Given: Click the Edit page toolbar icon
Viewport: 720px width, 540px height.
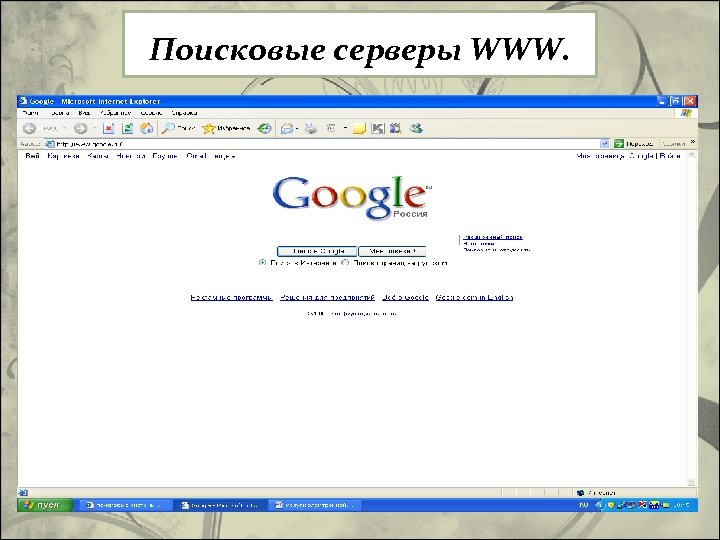Looking at the screenshot, I should pos(331,129).
